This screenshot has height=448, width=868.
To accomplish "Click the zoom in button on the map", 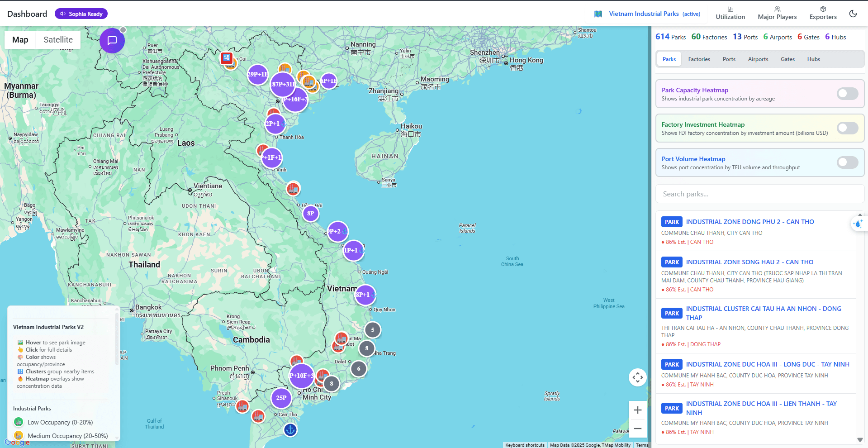I will pyautogui.click(x=637, y=410).
